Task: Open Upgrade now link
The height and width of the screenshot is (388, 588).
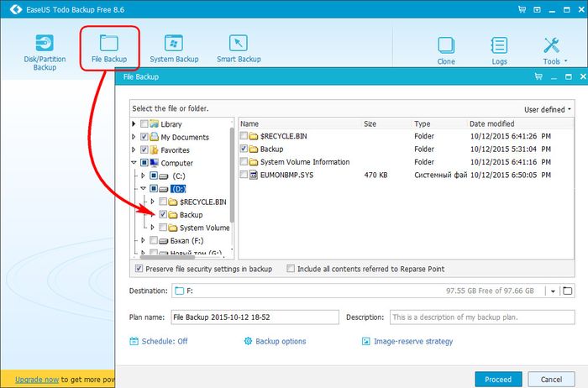Action: click(x=37, y=380)
